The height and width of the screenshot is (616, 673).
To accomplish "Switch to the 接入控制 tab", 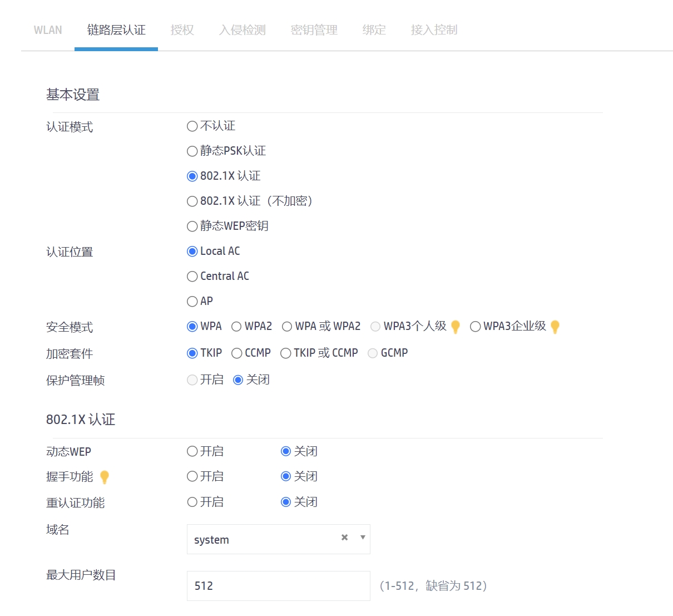I will [x=434, y=30].
